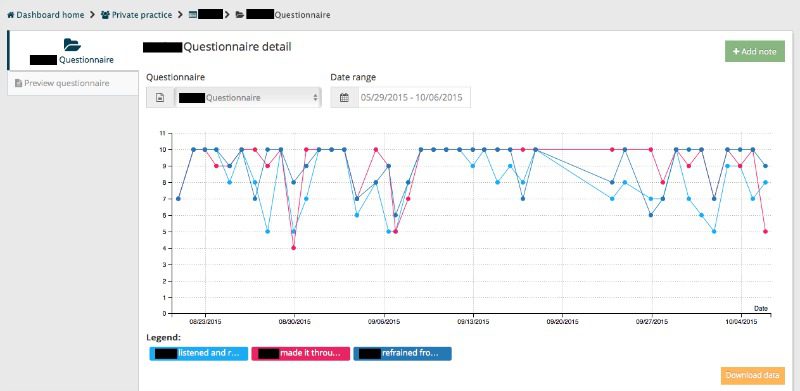Toggle the light blue 'listened and r...' legend
Image resolution: width=800 pixels, height=391 pixels.
198,353
